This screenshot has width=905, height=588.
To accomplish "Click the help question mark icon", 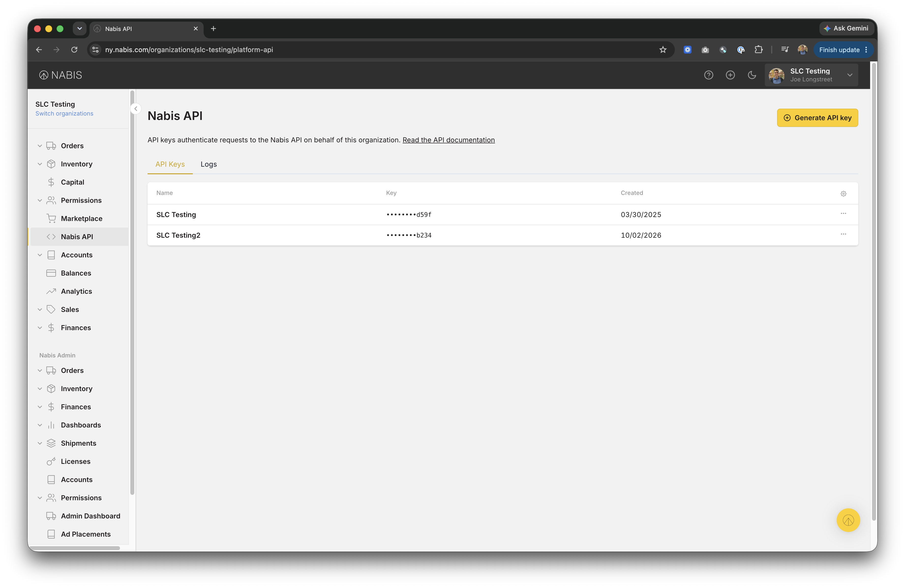I will [709, 75].
